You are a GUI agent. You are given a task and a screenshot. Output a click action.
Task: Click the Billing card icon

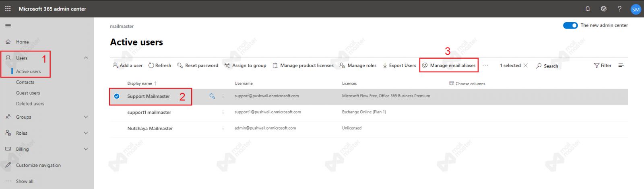click(x=8, y=149)
